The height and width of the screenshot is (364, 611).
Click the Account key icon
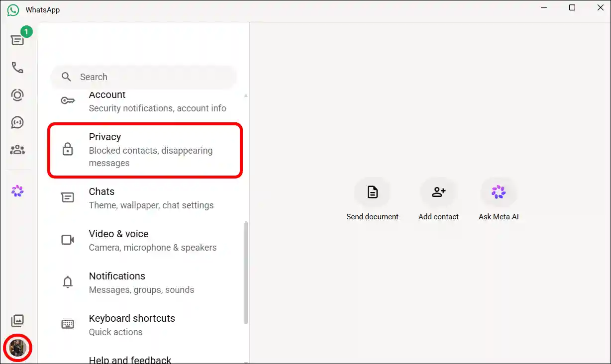tap(68, 101)
